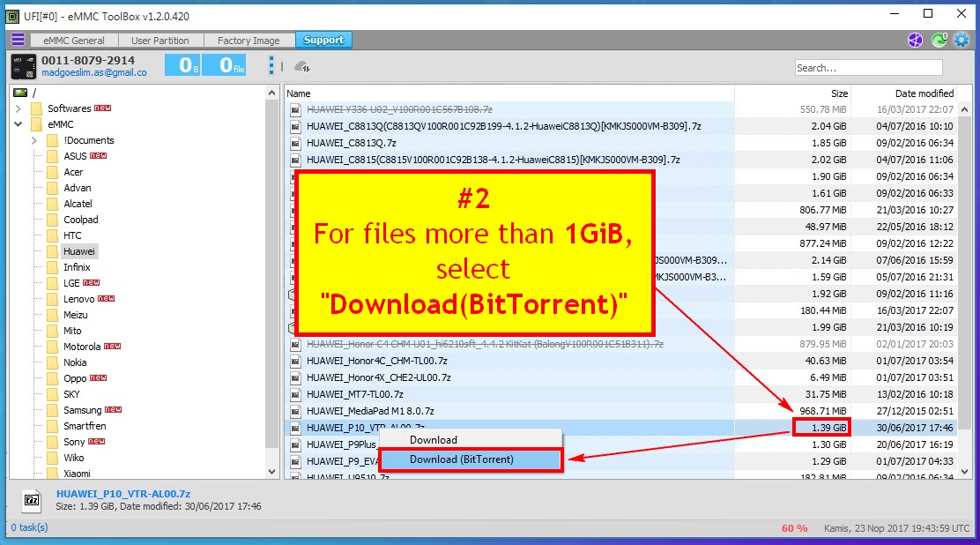Viewport: 980px width, 545px height.
Task: Click the 27/12/2015 02:51 date cell
Action: [915, 411]
